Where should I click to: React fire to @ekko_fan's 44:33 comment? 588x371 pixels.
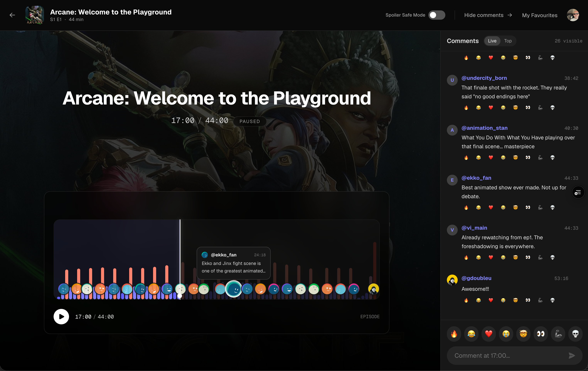pyautogui.click(x=466, y=208)
